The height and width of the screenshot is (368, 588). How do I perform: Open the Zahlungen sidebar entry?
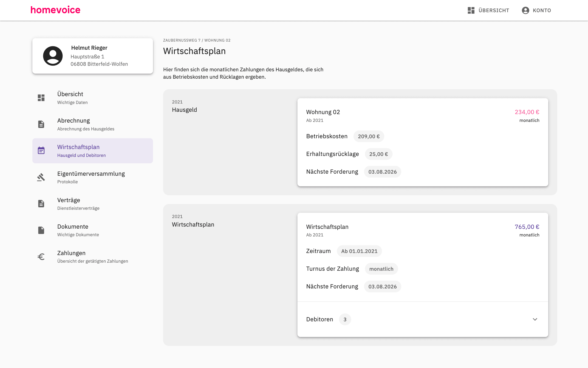(93, 256)
